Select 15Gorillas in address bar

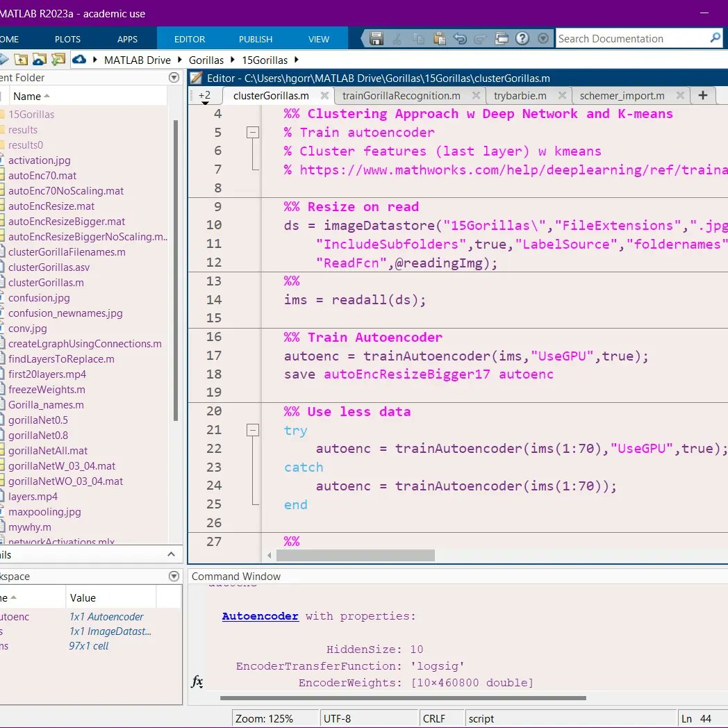(265, 60)
